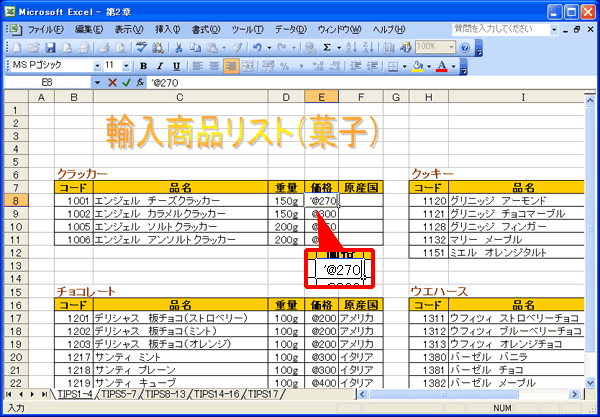The width and height of the screenshot is (600, 417).
Task: Open the font size dropdown
Action: tap(126, 66)
